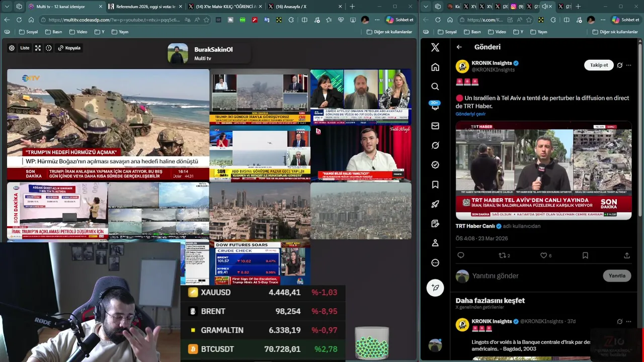
Task: Expand Yayın bookmarks folder in right window
Action: [x=538, y=32]
